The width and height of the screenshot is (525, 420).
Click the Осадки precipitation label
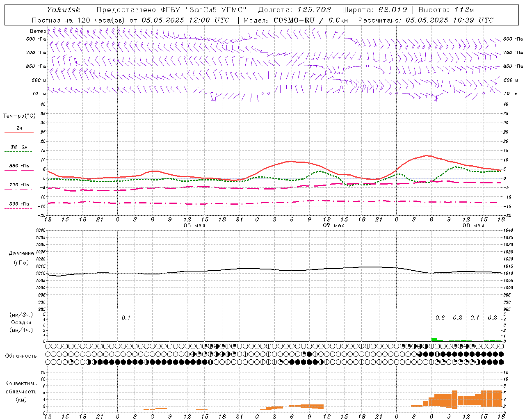(x=21, y=322)
